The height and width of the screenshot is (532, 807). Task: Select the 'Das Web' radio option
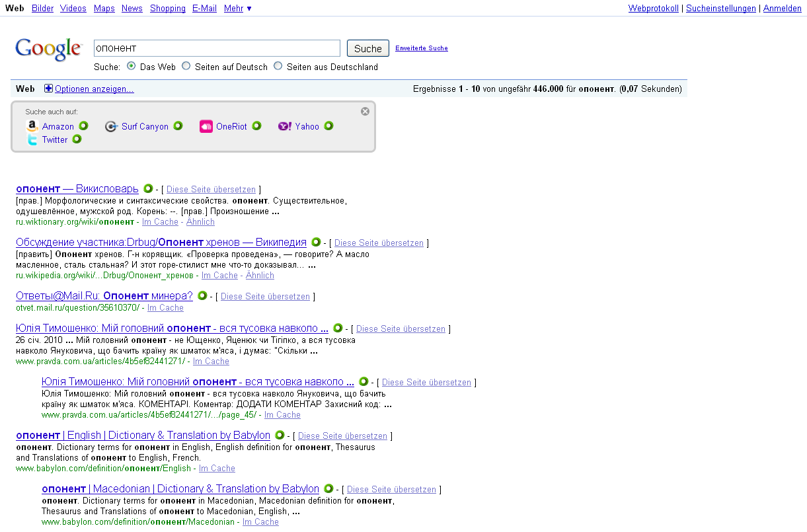(132, 66)
